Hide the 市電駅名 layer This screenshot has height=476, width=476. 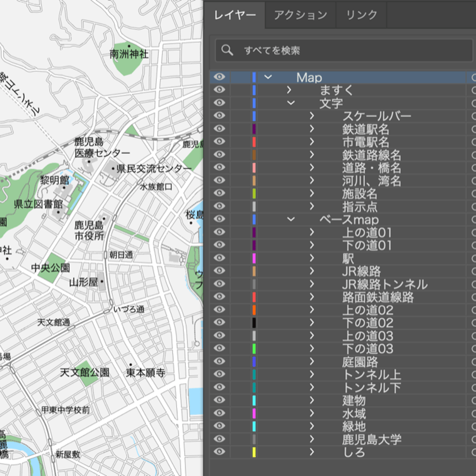pos(219,141)
